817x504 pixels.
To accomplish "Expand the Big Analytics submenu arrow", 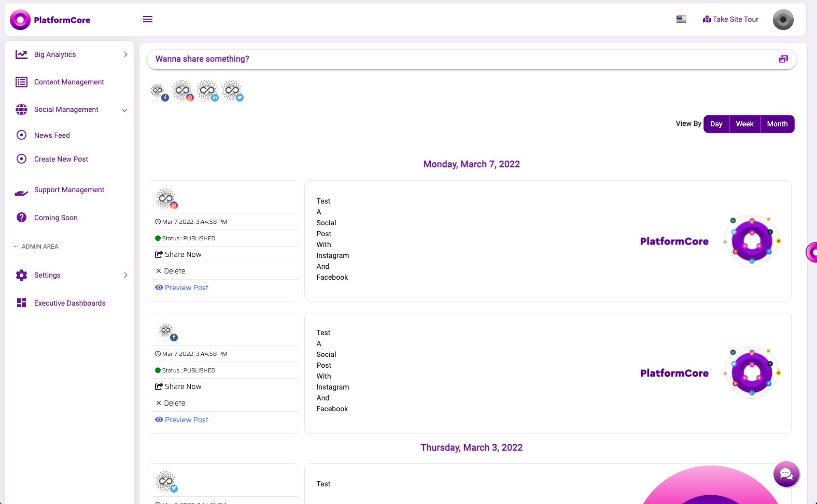I will click(125, 54).
